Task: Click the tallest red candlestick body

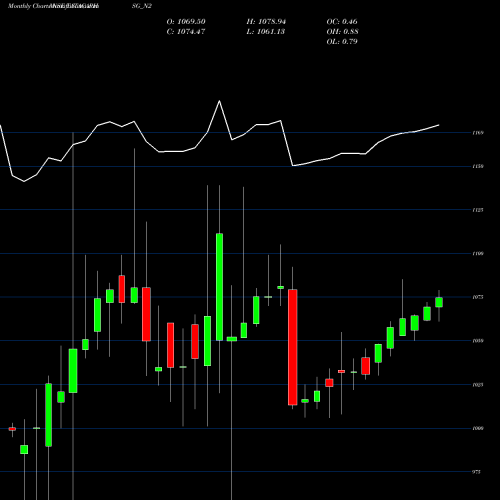Action: [293, 347]
